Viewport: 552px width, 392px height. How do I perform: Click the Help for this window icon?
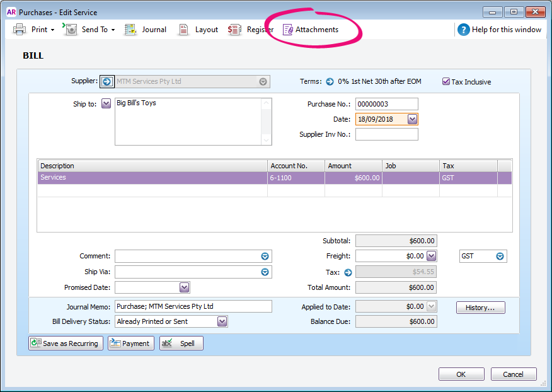click(464, 30)
